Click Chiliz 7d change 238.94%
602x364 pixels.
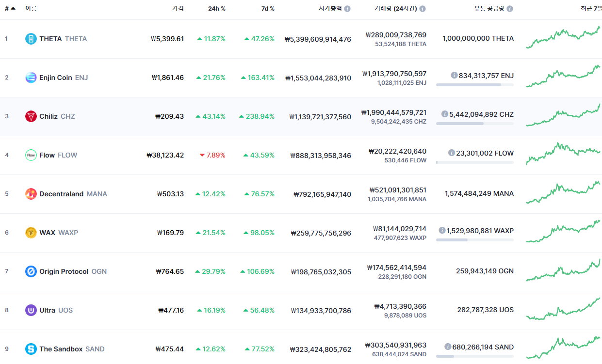[x=257, y=116]
